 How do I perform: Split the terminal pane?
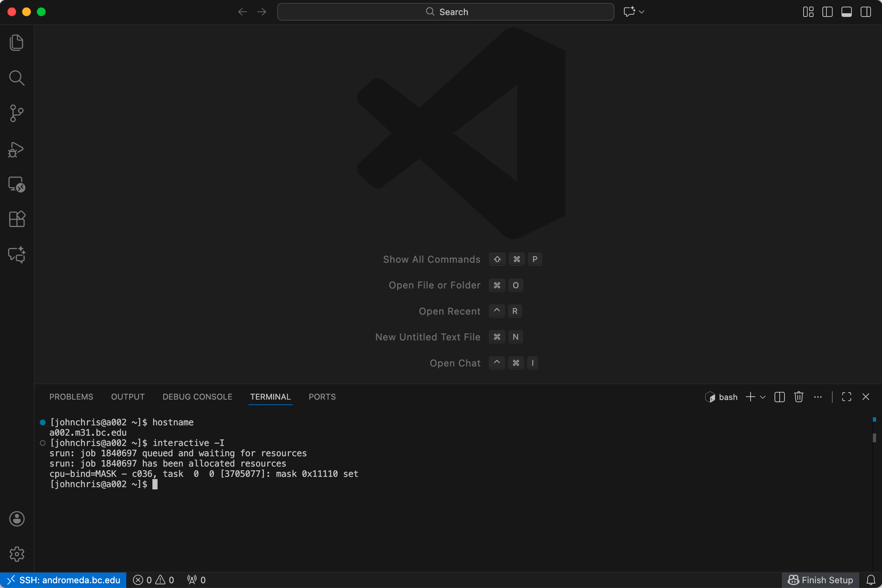pos(779,397)
